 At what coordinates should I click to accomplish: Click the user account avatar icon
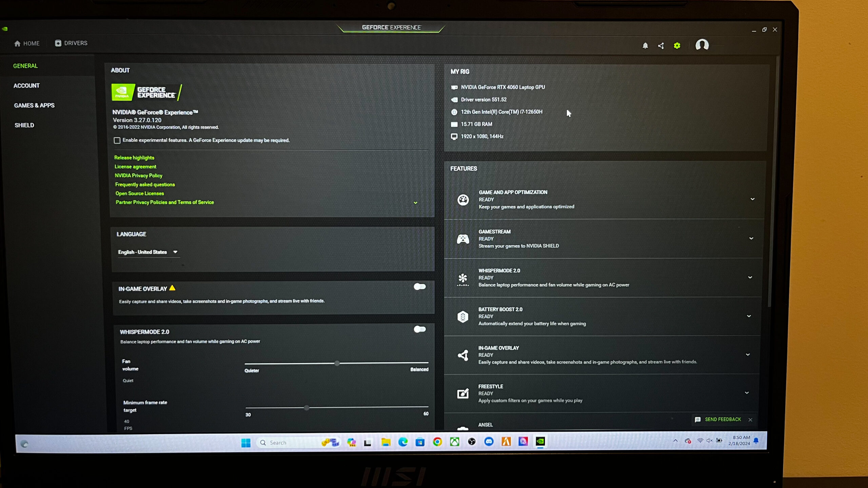pos(702,45)
